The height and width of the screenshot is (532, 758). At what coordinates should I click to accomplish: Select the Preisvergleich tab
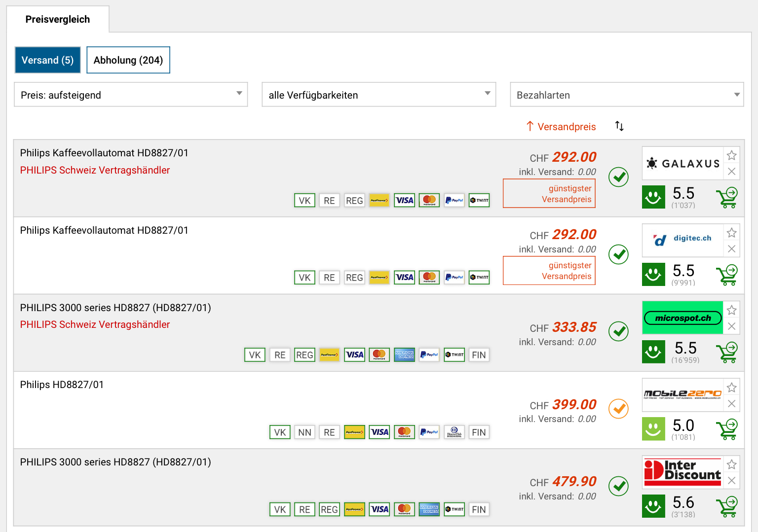58,20
